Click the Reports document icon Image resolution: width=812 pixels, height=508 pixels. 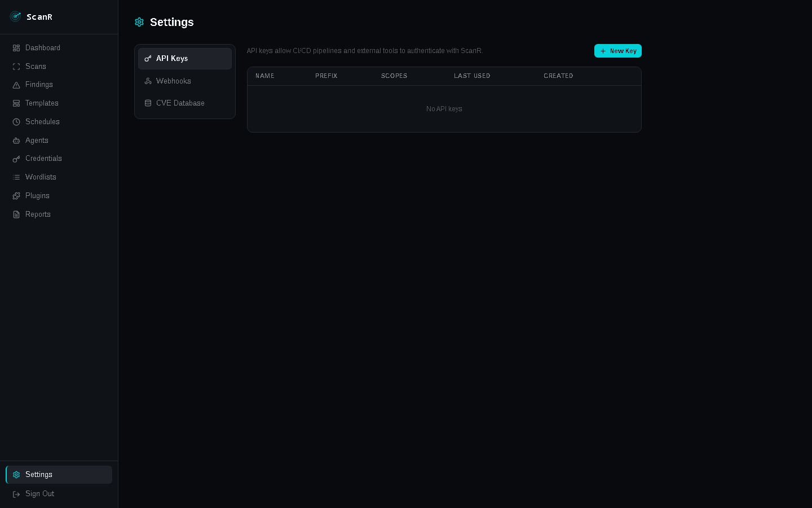coord(16,214)
